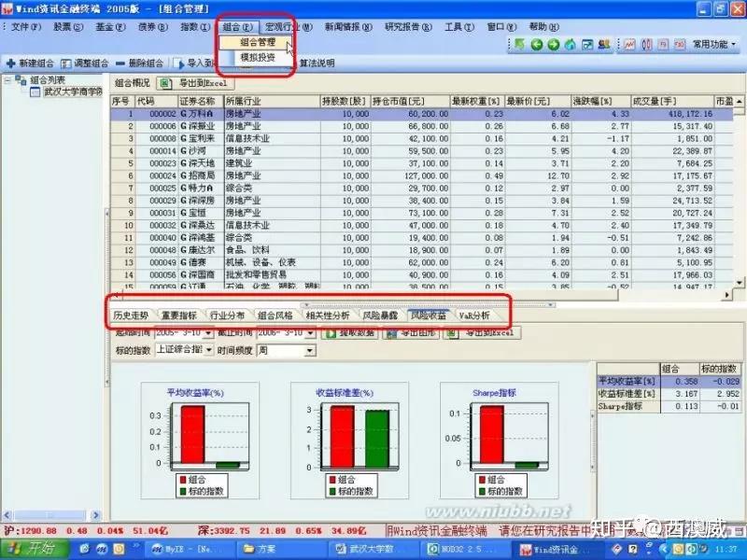The image size is (747, 560).
Task: Switch to the 行业分布 tab
Action: tap(227, 315)
